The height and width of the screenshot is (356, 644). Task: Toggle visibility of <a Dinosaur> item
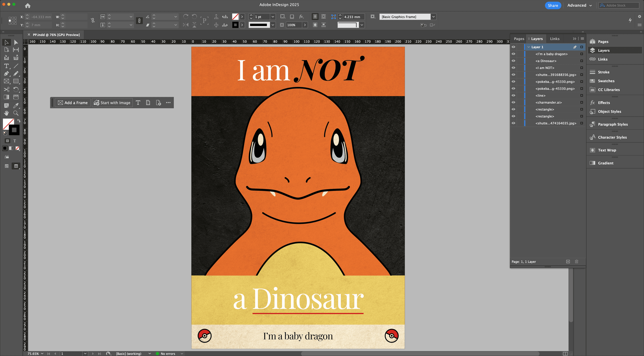[x=513, y=61]
